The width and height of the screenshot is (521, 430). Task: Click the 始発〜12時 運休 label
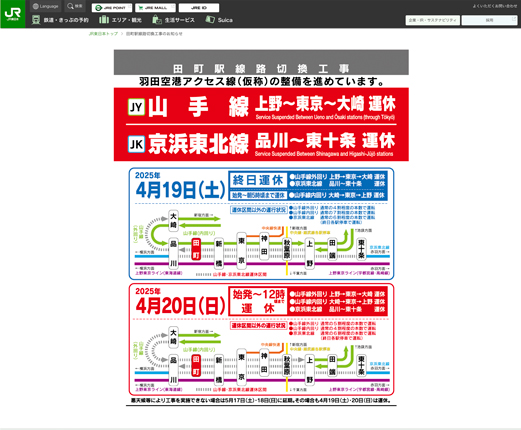click(258, 301)
